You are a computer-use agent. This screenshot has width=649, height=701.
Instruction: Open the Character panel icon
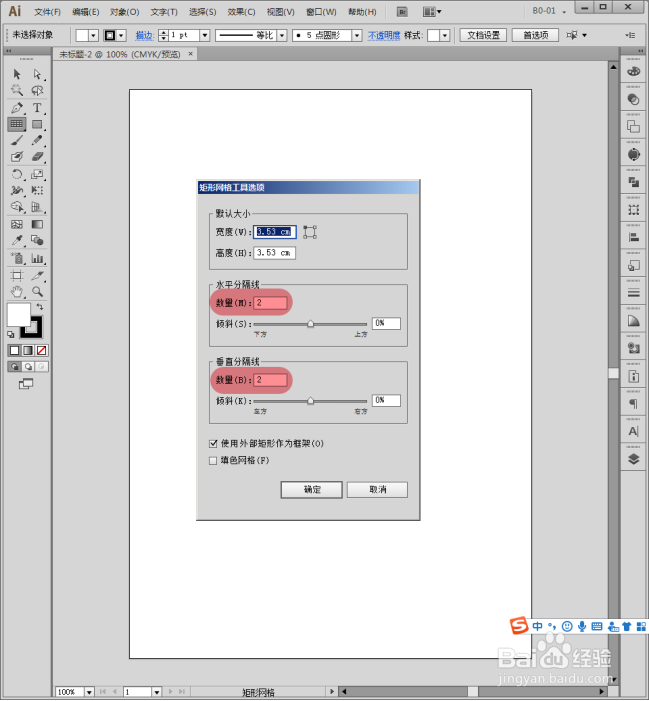633,431
